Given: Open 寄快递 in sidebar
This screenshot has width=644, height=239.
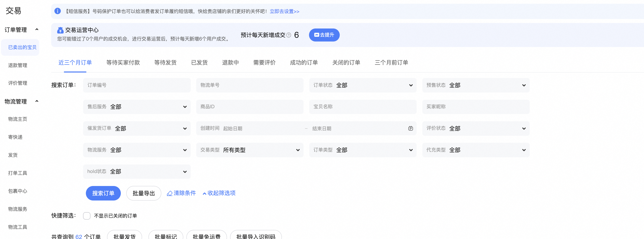Looking at the screenshot, I should click(x=15, y=137).
